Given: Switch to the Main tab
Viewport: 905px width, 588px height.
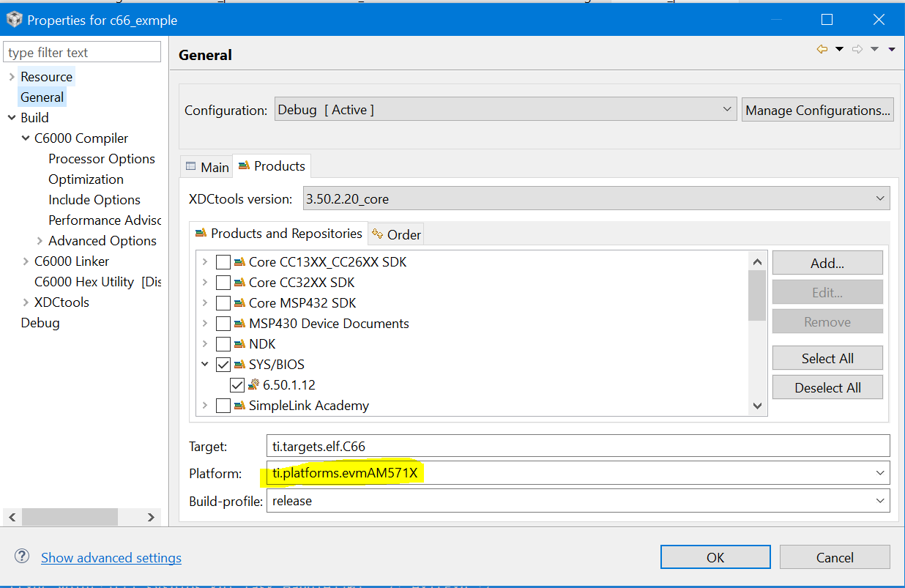Looking at the screenshot, I should click(207, 167).
